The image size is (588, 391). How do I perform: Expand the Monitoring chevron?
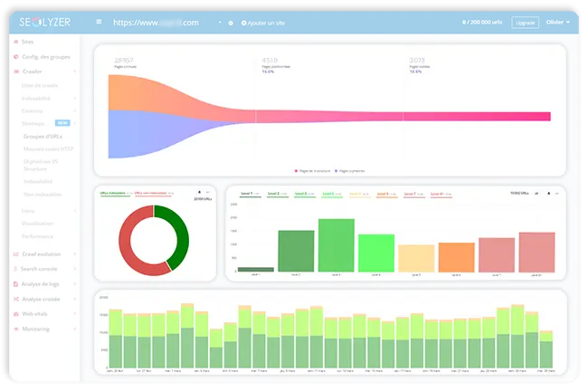click(x=75, y=329)
